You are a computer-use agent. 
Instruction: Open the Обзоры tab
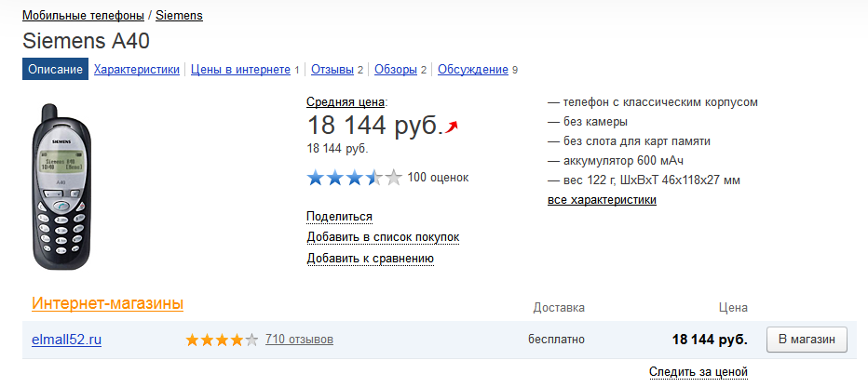click(x=395, y=70)
